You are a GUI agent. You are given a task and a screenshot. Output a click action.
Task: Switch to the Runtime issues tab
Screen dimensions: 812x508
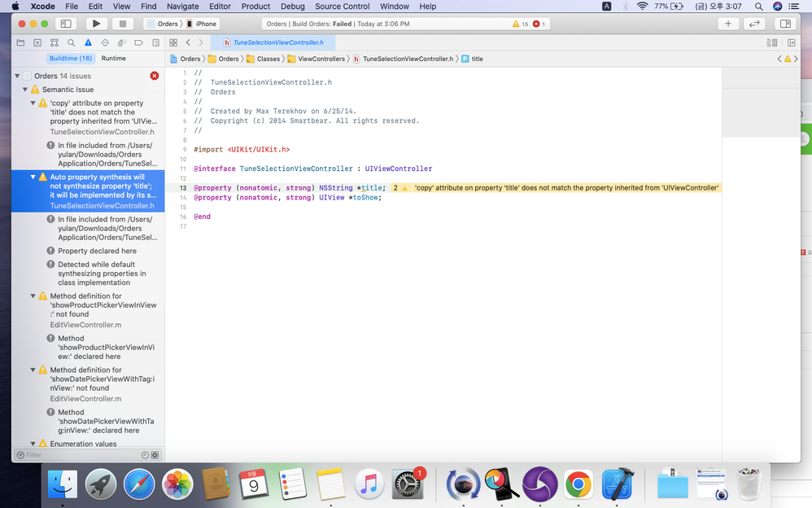(x=113, y=59)
